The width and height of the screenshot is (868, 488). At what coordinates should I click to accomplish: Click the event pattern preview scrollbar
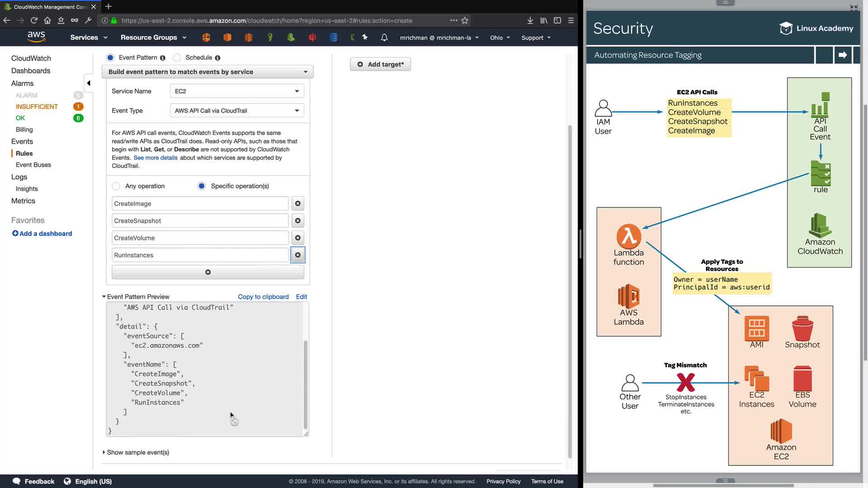pyautogui.click(x=306, y=384)
